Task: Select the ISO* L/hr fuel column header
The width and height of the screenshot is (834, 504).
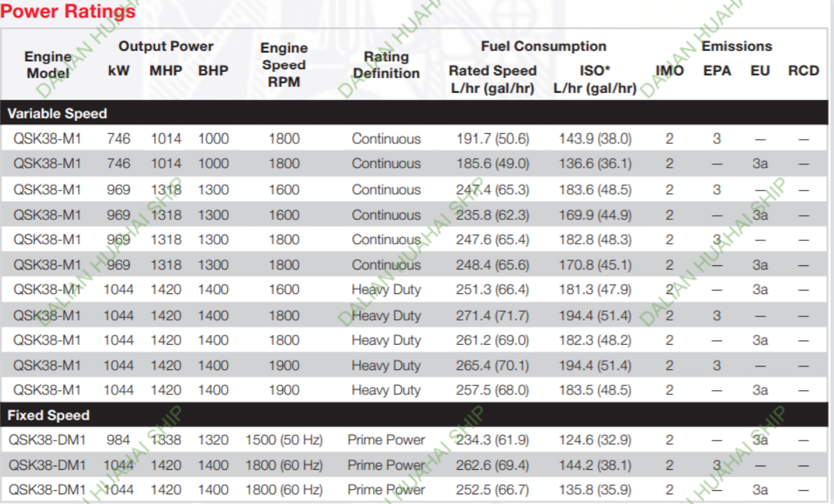Action: coord(595,80)
